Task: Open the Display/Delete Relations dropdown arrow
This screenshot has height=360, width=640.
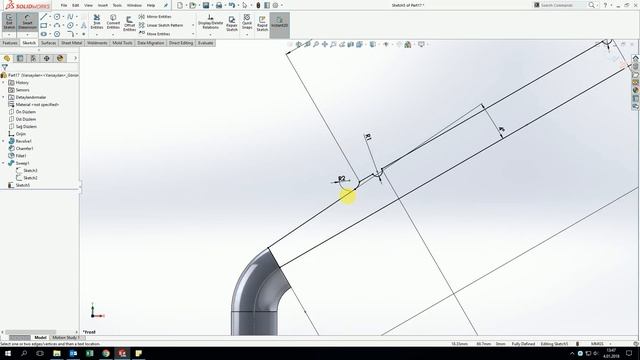Action: click(211, 34)
